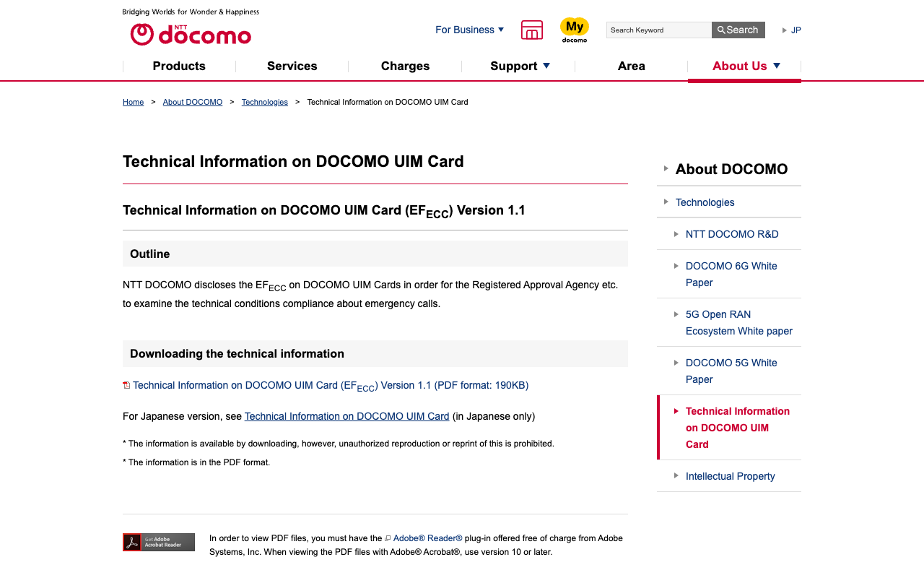Open the Adobe Reader link
Screen dimensions: 924x578
tap(428, 538)
